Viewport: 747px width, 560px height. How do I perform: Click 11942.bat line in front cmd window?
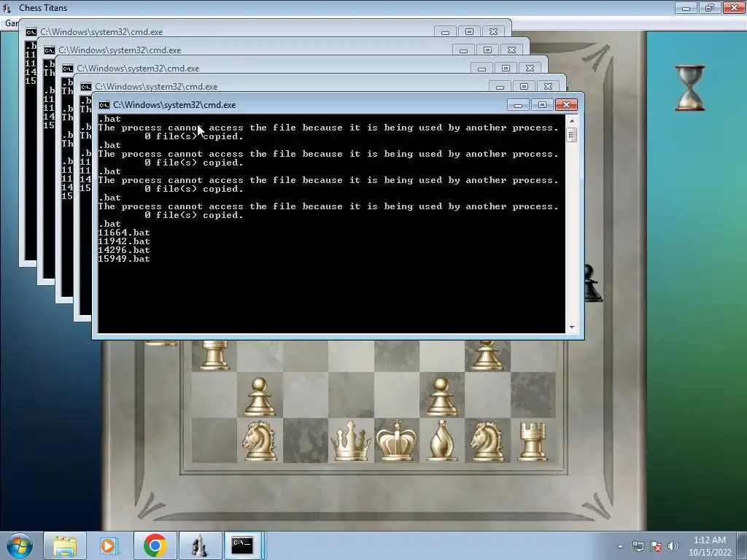pos(124,241)
